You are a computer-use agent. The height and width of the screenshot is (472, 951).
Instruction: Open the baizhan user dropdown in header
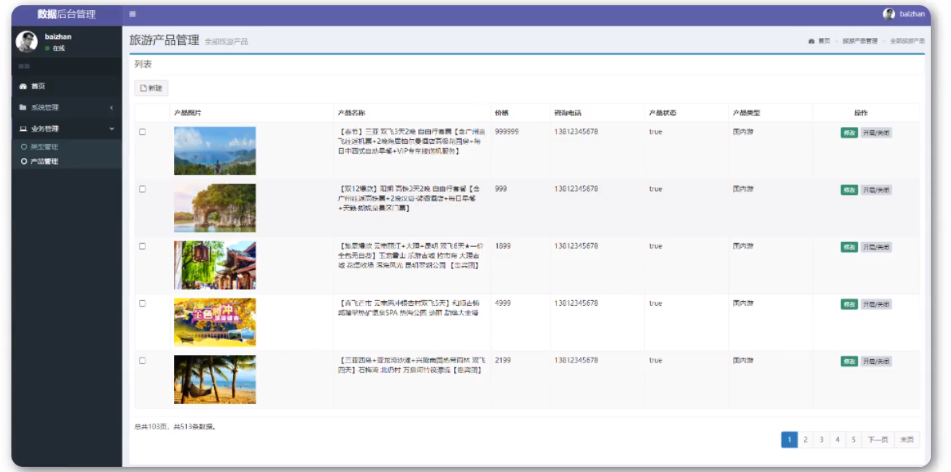912,14
